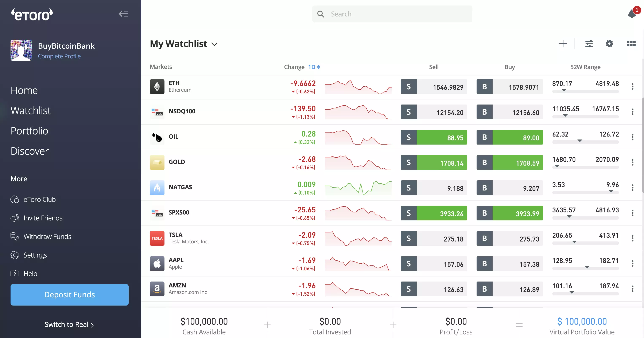Open SPX500 row three-dot menu

(632, 213)
